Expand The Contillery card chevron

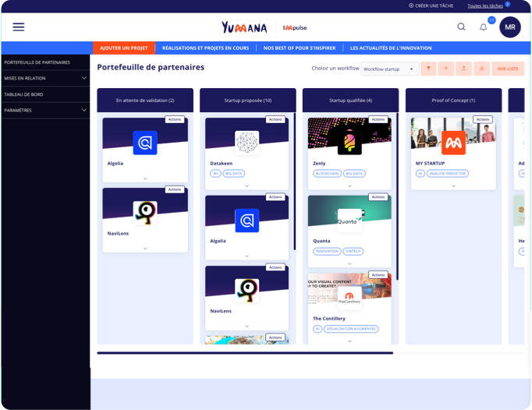349,341
